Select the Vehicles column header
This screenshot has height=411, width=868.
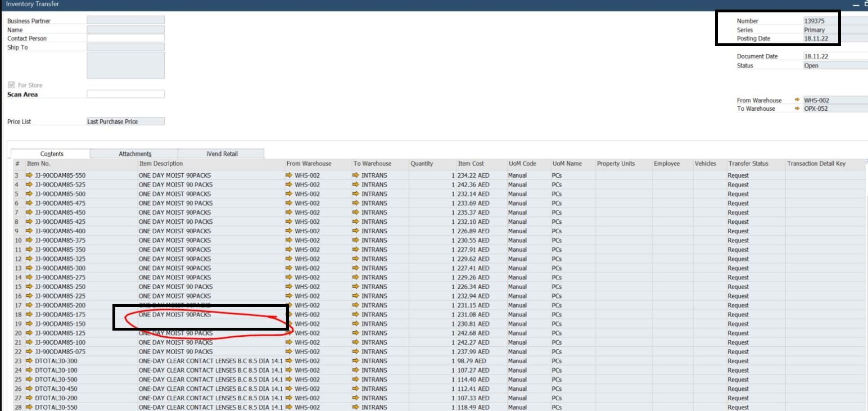[x=709, y=164]
